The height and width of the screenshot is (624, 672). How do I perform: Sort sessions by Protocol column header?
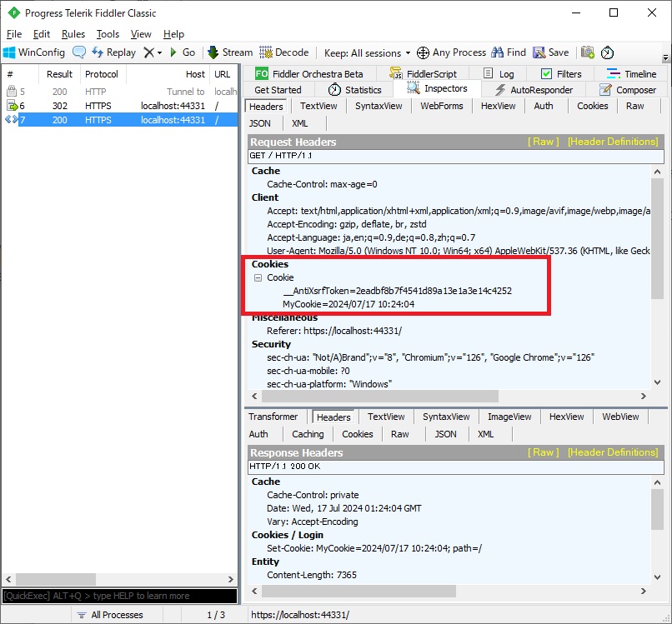coord(102,74)
